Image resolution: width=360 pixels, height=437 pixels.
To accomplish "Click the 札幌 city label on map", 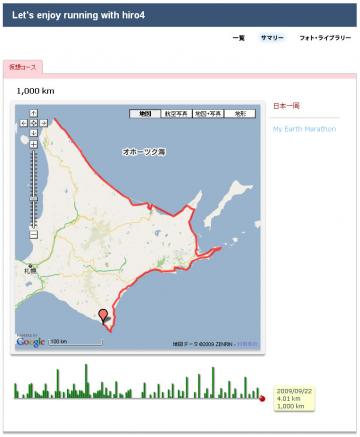I will click(x=30, y=271).
